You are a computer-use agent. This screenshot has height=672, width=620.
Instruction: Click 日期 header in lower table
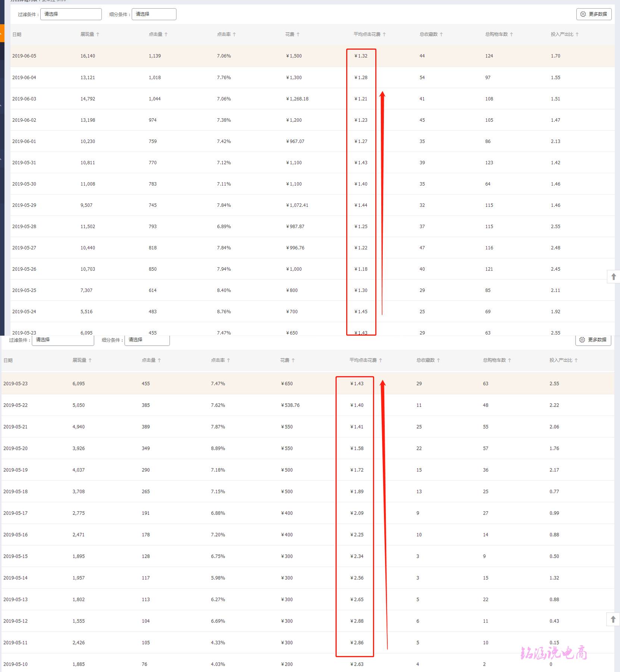coord(8,360)
